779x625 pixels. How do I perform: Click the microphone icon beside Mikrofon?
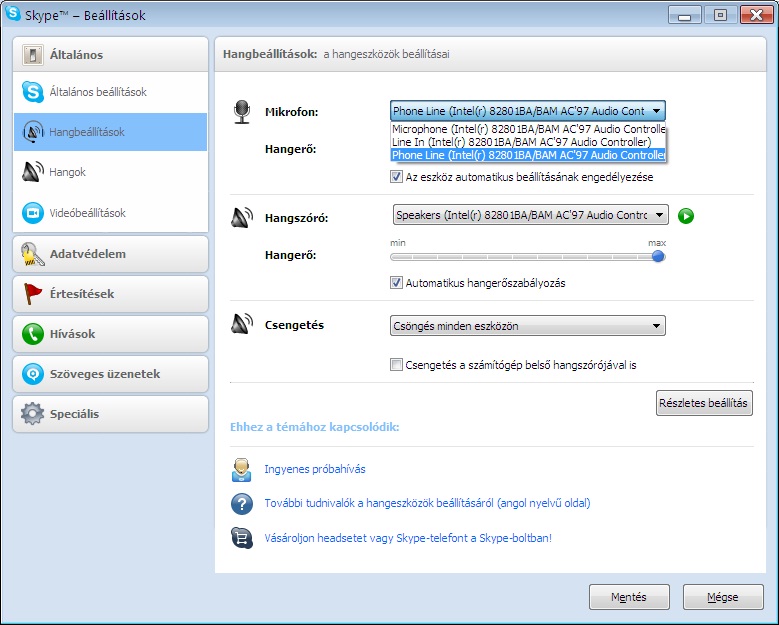click(x=242, y=112)
